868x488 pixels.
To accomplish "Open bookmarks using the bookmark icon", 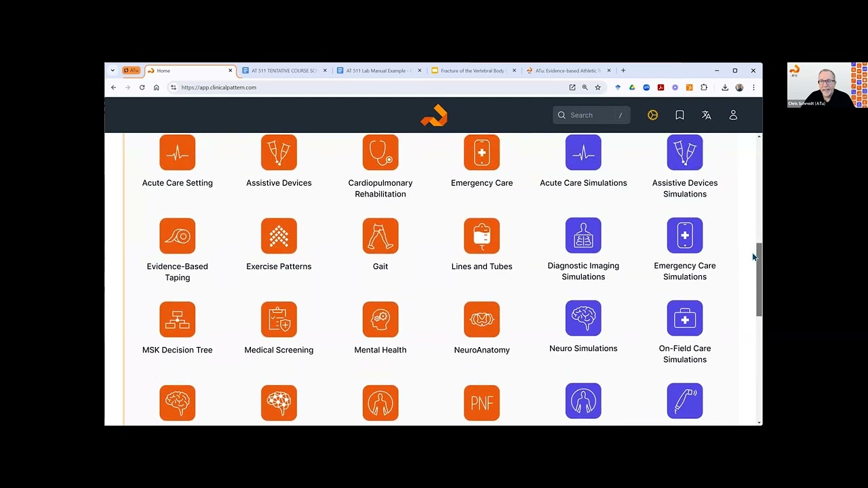I will [x=679, y=115].
